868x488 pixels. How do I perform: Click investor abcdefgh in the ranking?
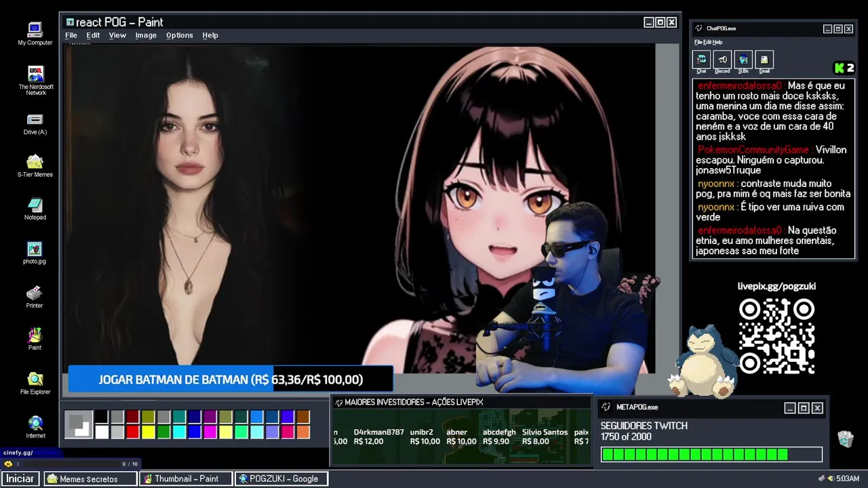click(x=498, y=436)
